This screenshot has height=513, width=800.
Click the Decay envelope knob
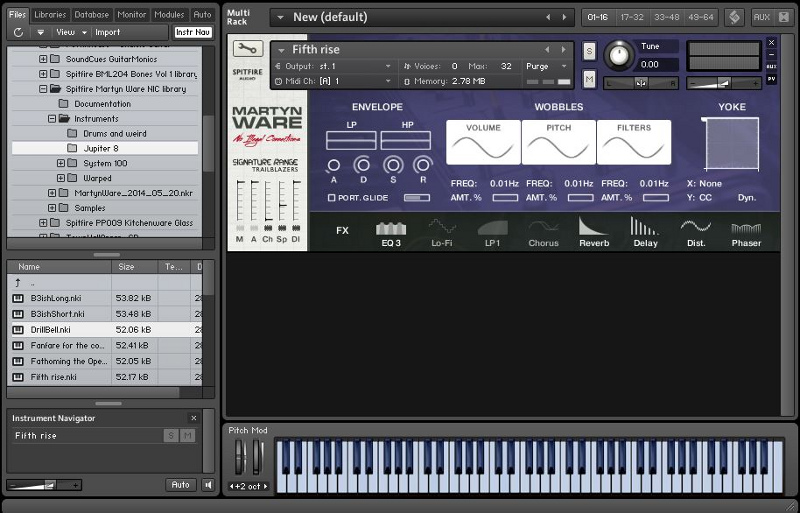tap(363, 165)
